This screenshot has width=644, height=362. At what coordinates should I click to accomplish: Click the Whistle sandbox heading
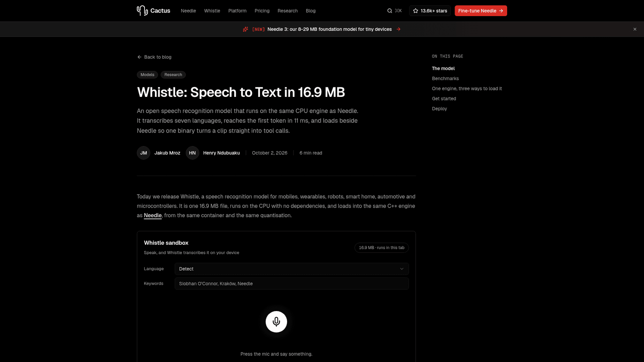pos(166,243)
